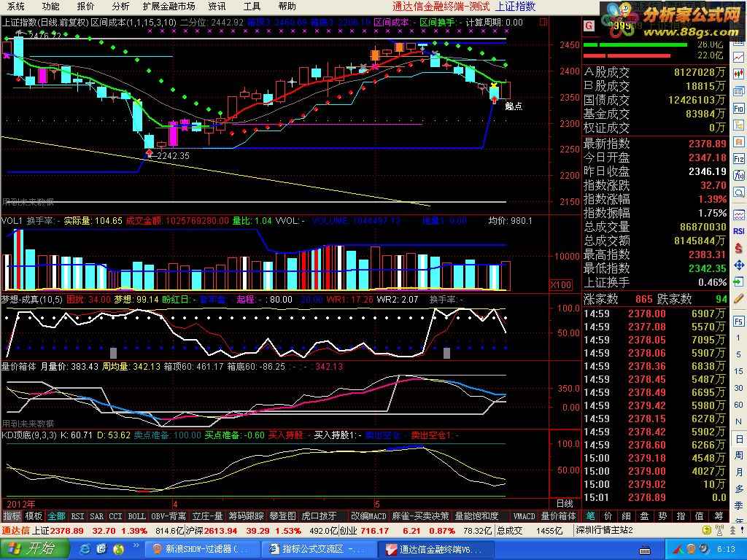Switch to 15-minute period
Image resolution: width=747 pixels, height=560 pixels.
click(738, 371)
